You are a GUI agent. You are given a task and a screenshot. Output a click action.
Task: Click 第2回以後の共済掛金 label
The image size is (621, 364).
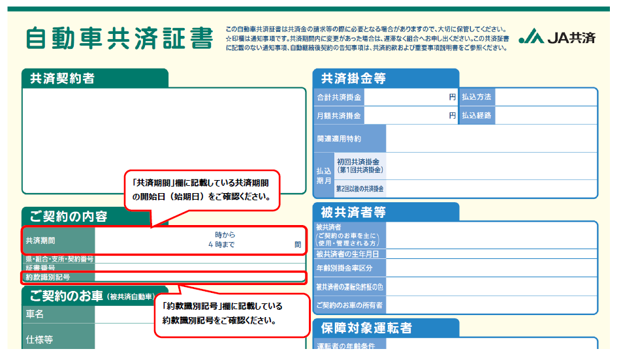tap(360, 189)
